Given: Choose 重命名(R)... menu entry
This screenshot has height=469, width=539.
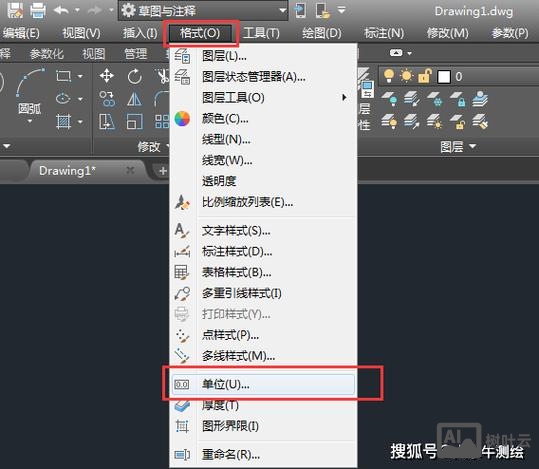Looking at the screenshot, I should 263,455.
